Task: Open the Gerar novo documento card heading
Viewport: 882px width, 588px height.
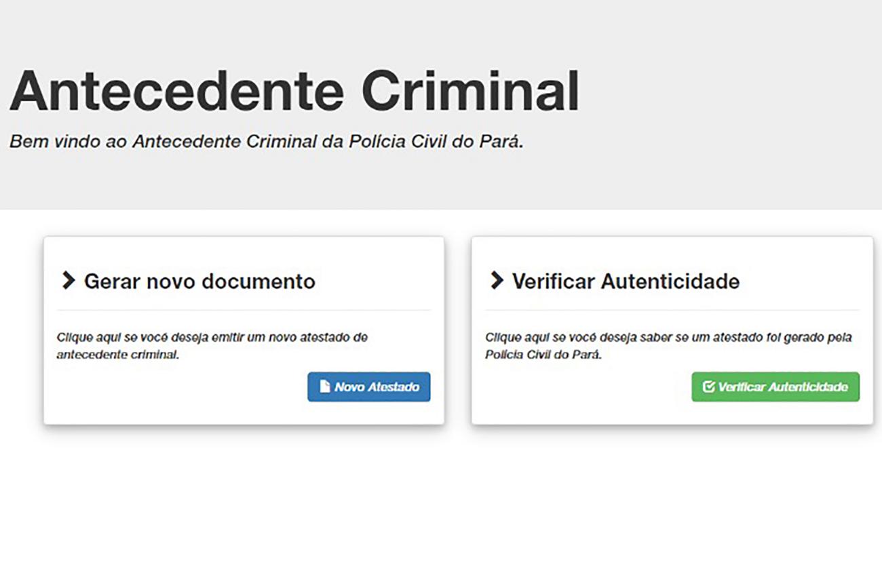Action: tap(199, 281)
